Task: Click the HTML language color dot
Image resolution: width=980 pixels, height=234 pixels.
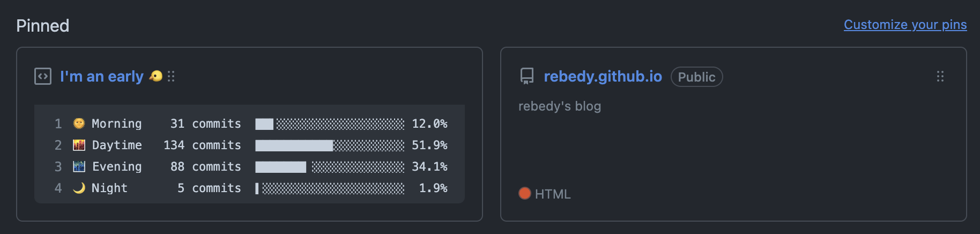Action: click(x=525, y=193)
